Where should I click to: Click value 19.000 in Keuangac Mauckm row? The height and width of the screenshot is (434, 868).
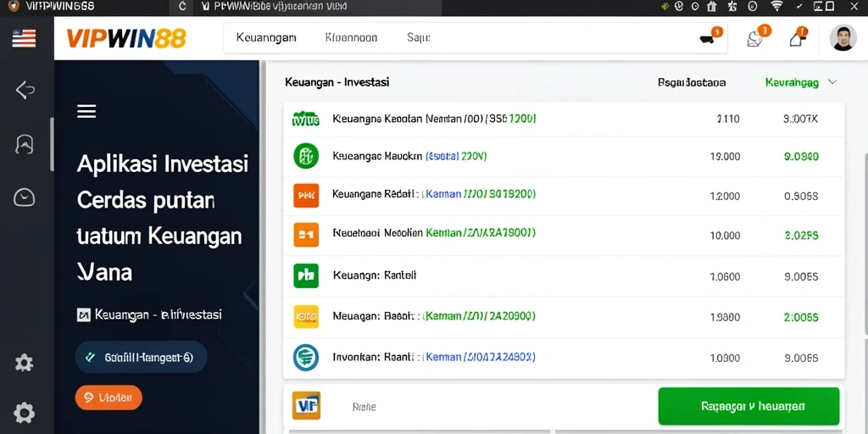point(725,157)
